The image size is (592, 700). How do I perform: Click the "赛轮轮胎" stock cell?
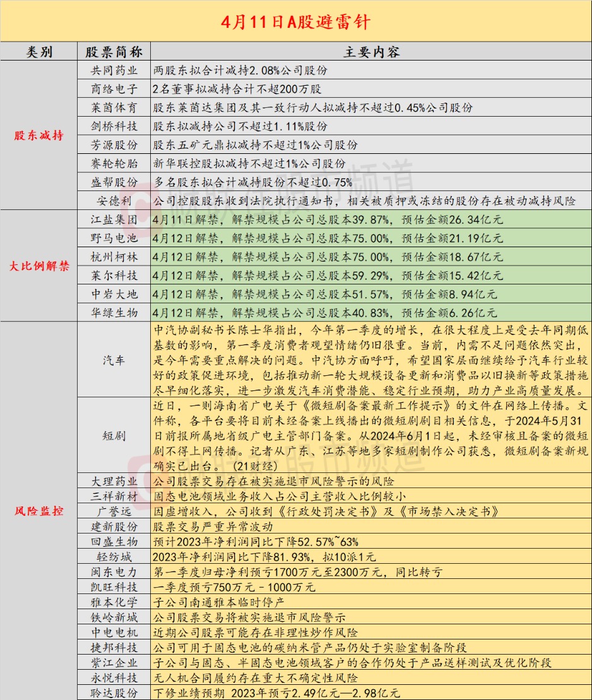coord(114,164)
